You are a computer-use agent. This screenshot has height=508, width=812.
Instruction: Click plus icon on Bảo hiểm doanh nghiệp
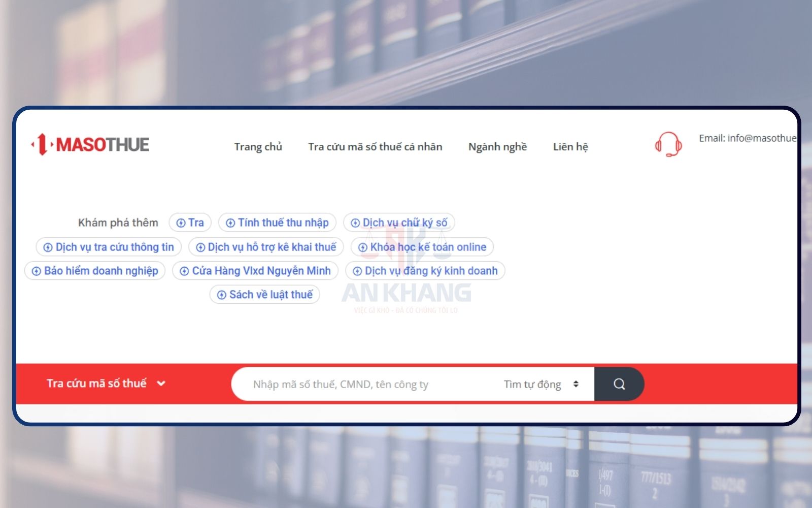coord(37,271)
